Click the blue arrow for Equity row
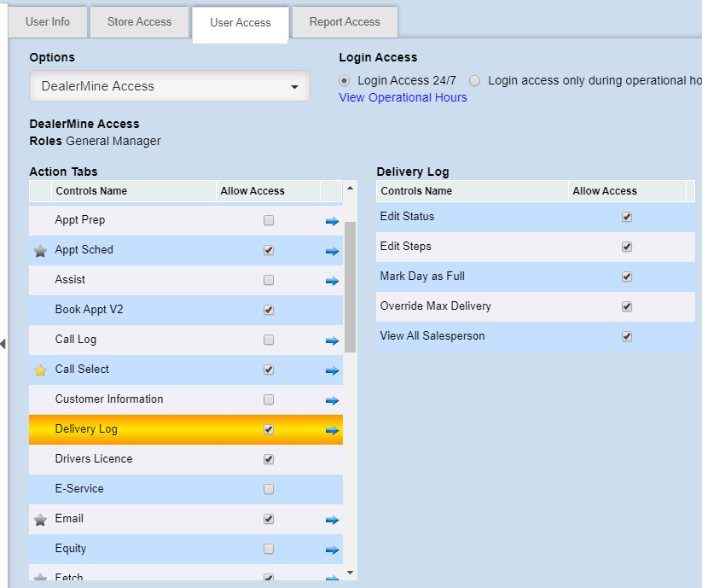Screen dimensions: 702x588 [332, 550]
